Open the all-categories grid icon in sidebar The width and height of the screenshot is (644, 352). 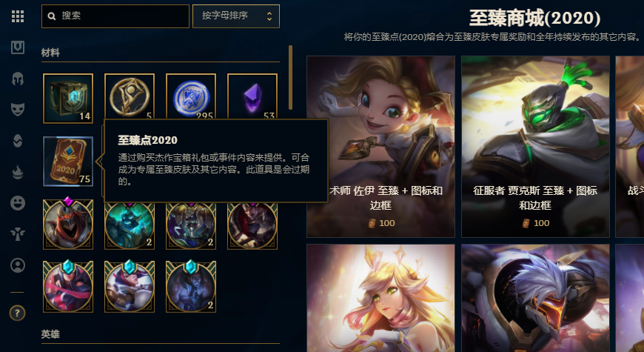pos(18,16)
